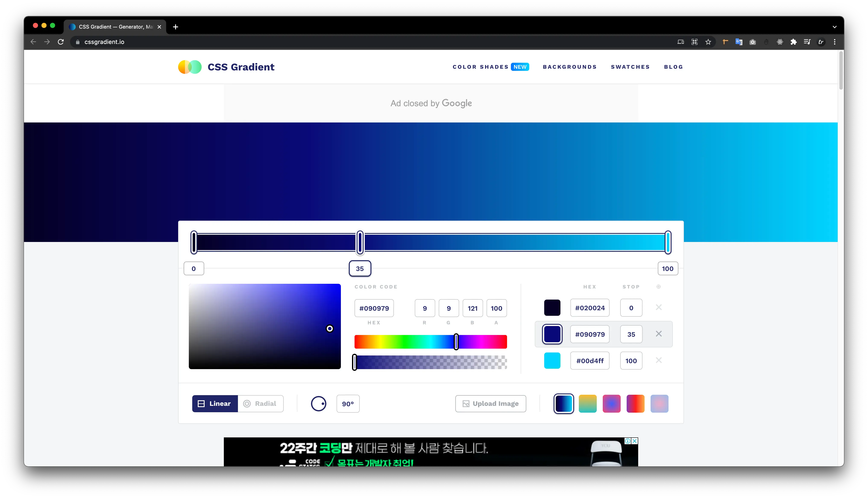Go to the Swatches page
The image size is (868, 498).
[630, 67]
